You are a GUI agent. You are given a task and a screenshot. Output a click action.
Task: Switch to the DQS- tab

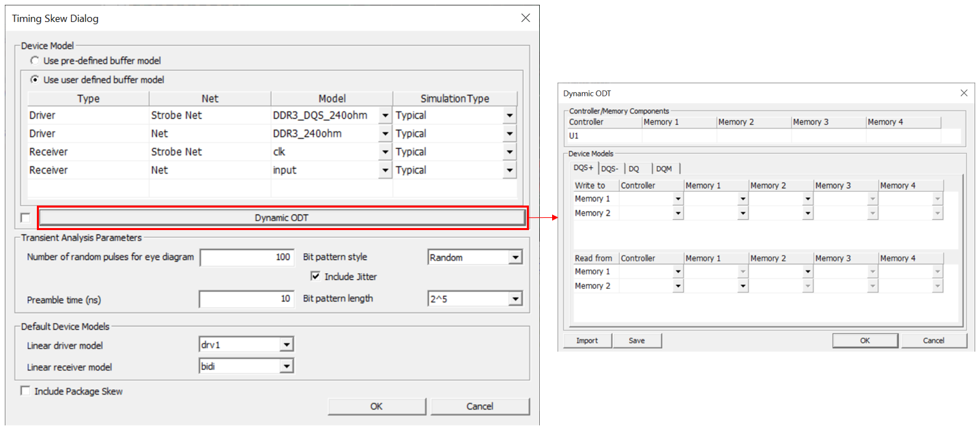click(x=611, y=169)
